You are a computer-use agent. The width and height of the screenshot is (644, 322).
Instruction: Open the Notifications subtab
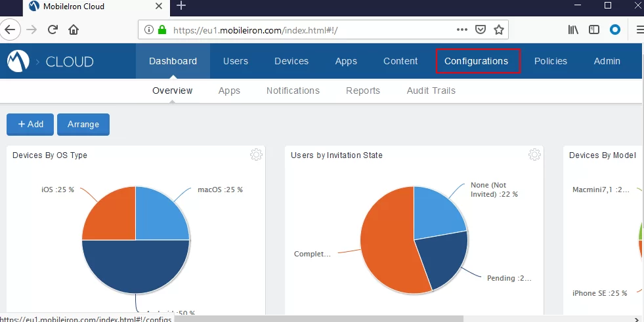click(293, 91)
